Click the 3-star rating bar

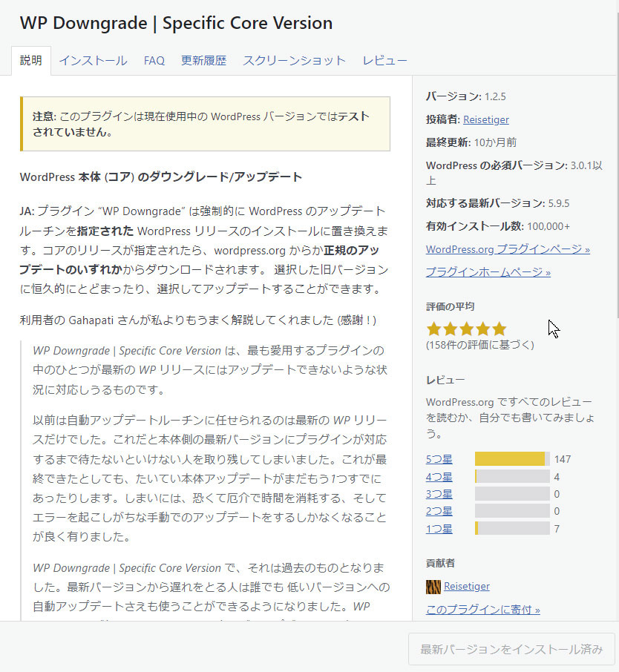click(x=512, y=494)
